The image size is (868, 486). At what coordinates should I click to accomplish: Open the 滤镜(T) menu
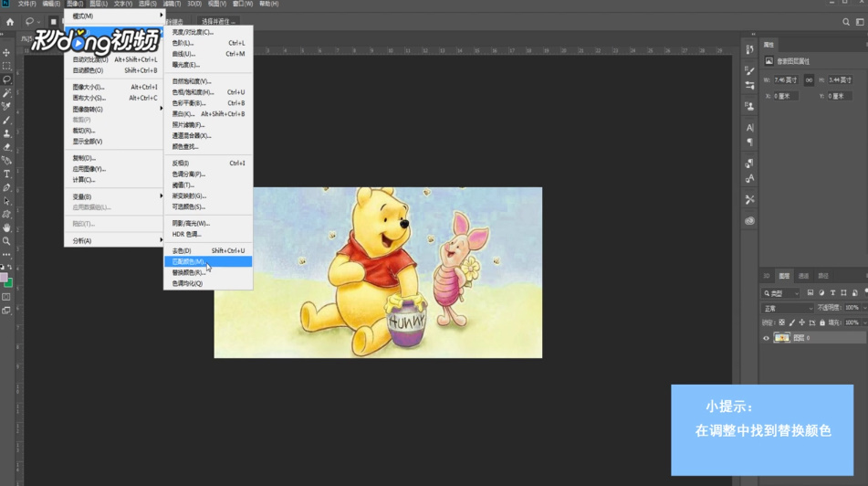[x=172, y=4]
